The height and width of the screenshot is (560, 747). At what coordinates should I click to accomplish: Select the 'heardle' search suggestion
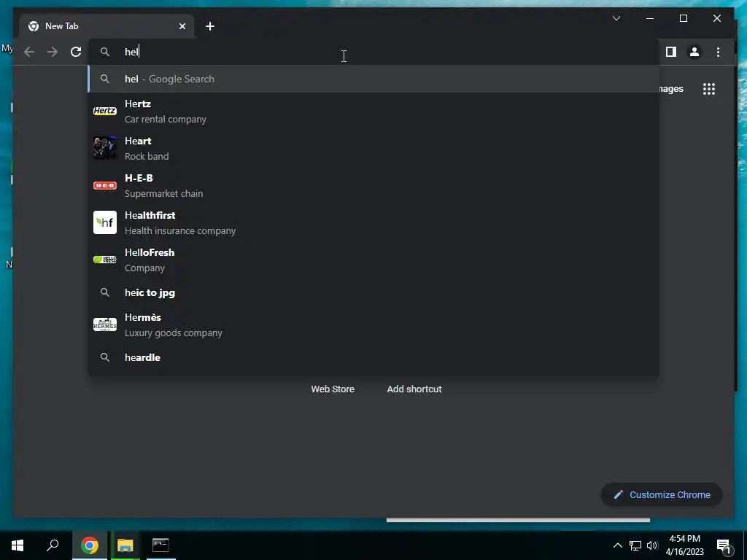pos(373,357)
